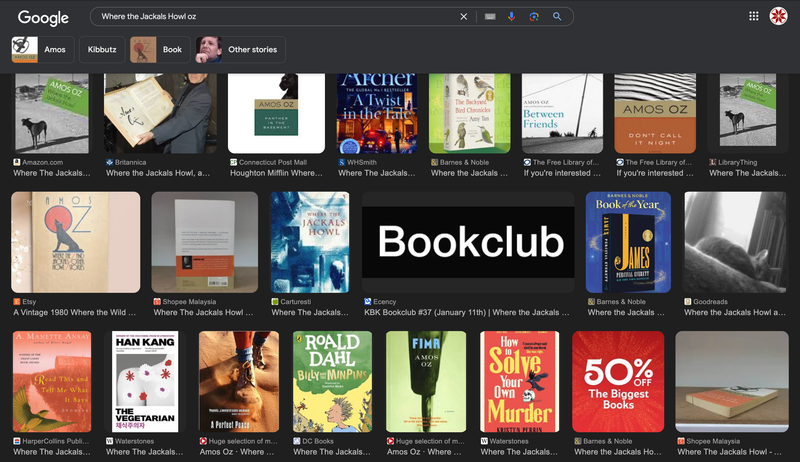Follow the Britannica result link text
Viewport: 800px width, 462px height.
pos(158,173)
